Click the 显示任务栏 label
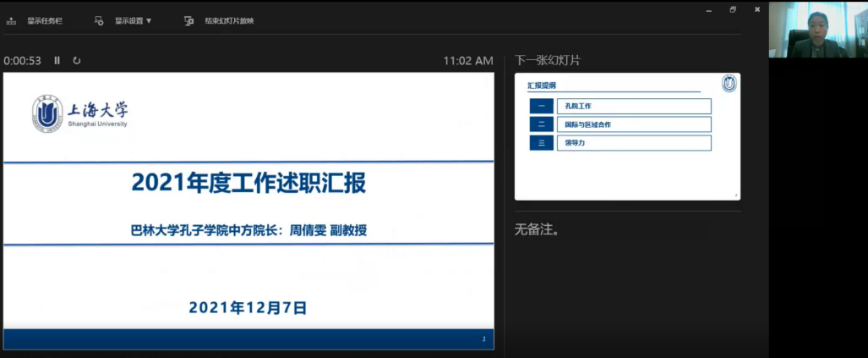Viewport: 868px width, 358px height. pyautogui.click(x=45, y=21)
